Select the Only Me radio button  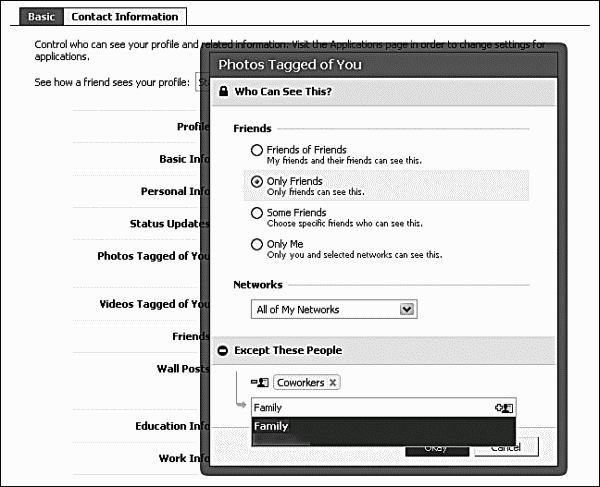tap(257, 244)
